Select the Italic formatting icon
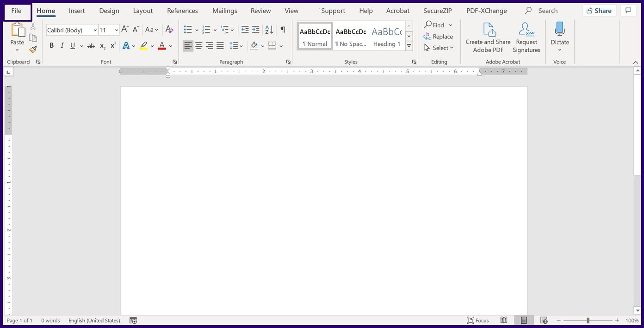 [62, 45]
